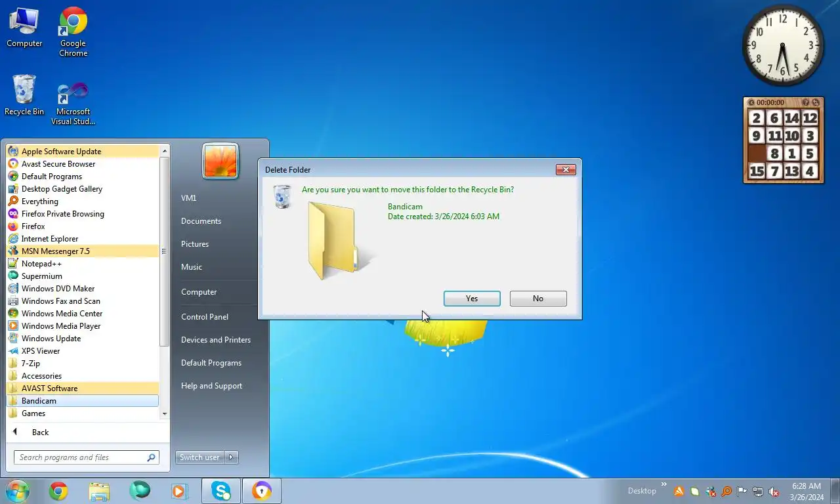Open Action Center flag tray icon
The height and width of the screenshot is (504, 840).
[742, 492]
